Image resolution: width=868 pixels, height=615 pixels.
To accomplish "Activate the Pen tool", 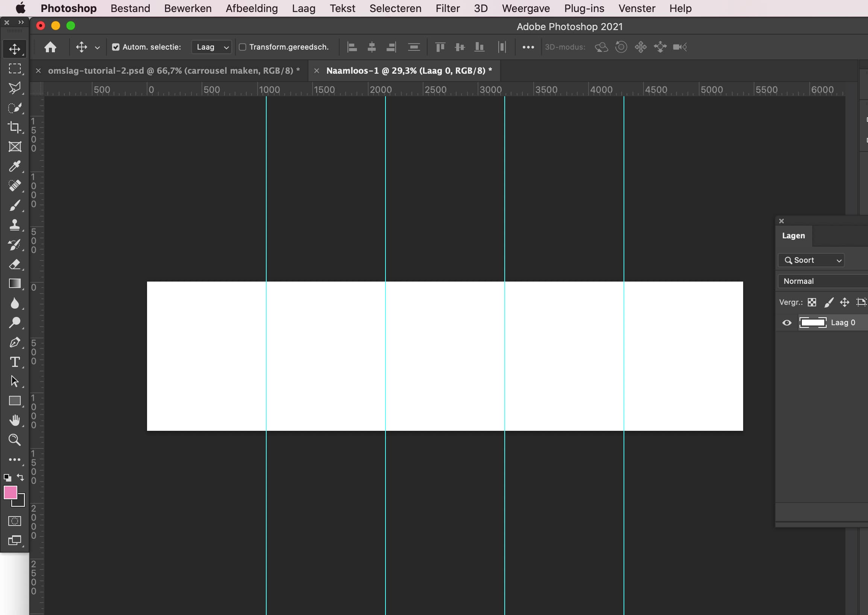I will coord(14,343).
